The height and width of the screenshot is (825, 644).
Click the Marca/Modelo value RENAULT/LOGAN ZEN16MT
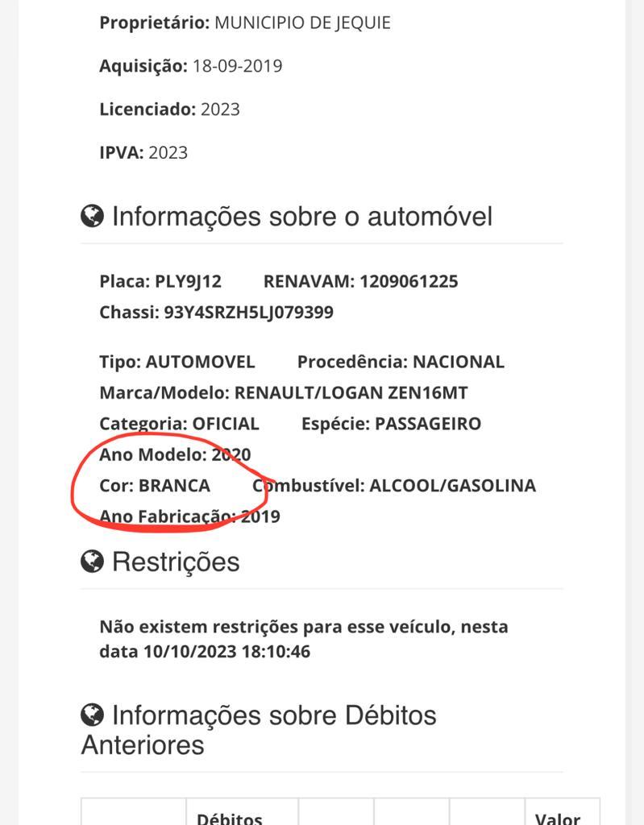(351, 393)
